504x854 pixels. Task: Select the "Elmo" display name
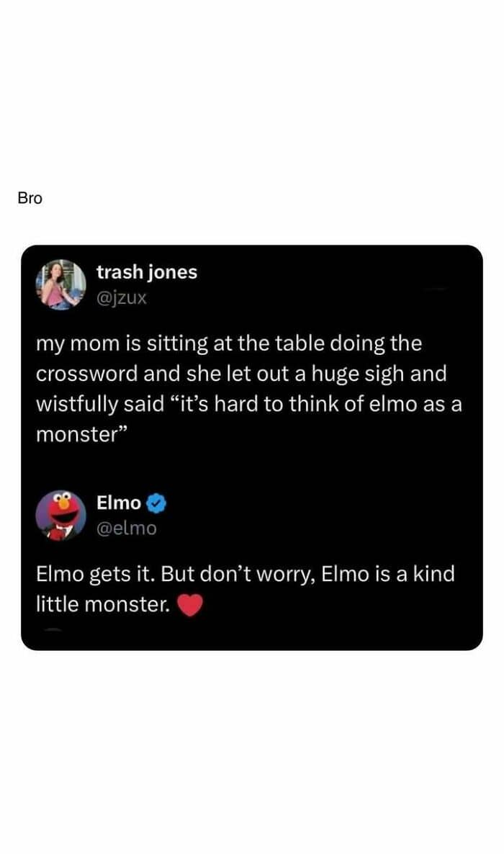pyautogui.click(x=119, y=503)
